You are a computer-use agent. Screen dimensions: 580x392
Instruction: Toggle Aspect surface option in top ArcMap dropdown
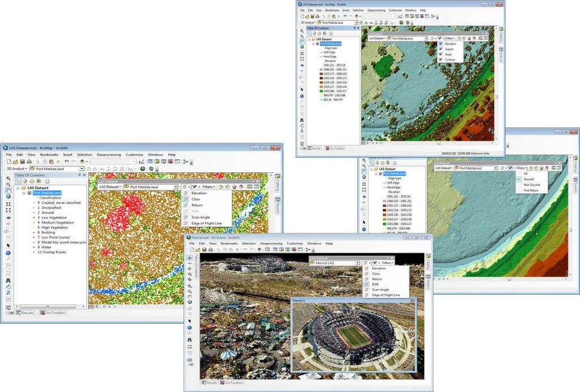pyautogui.click(x=450, y=49)
